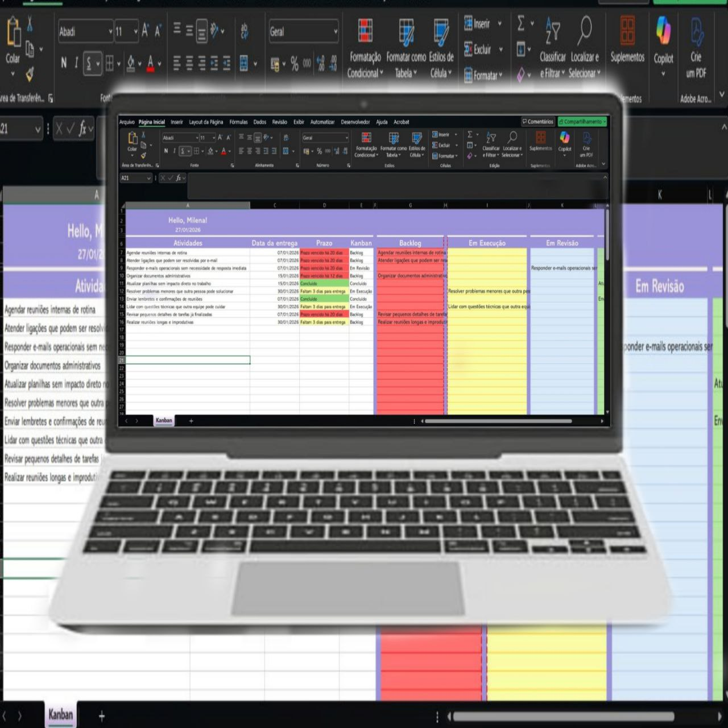The height and width of the screenshot is (728, 728).
Task: Click the Comentários button on laptop screen
Action: 537,122
